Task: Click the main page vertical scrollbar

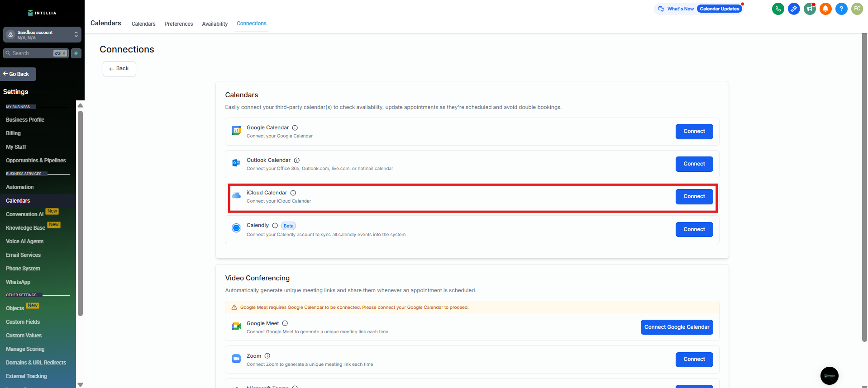Action: [x=864, y=187]
